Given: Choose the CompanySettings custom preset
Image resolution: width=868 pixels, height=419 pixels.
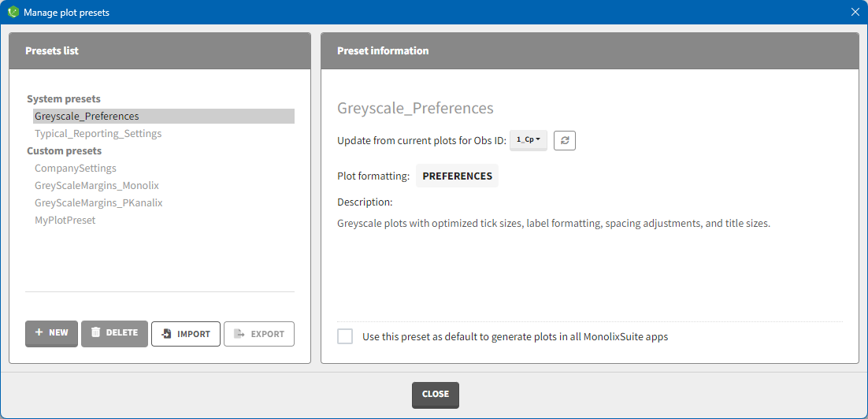Looking at the screenshot, I should tap(75, 169).
